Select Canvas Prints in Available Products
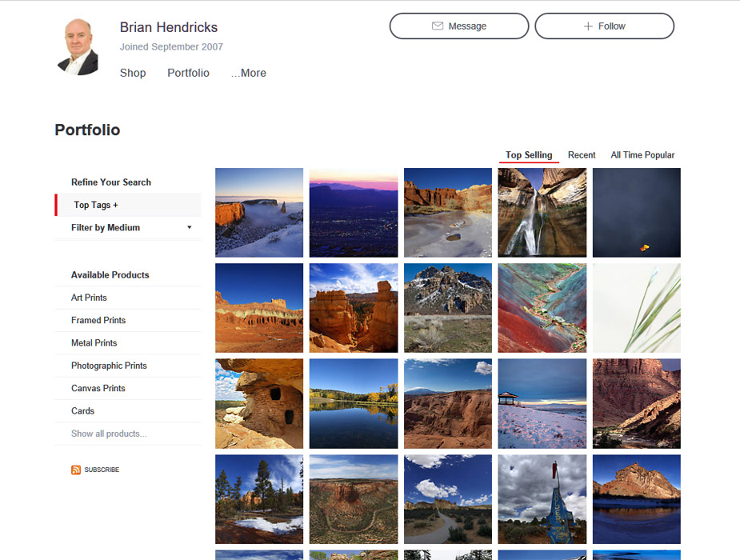This screenshot has height=560, width=740. [x=98, y=388]
